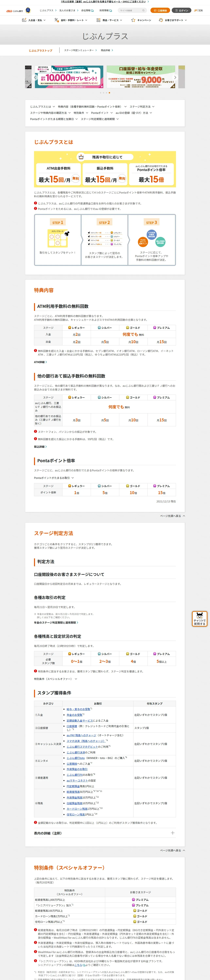This screenshot has height=980, width=210.
Task: Select the first carousel indicator dot
Action: [x=100, y=93]
